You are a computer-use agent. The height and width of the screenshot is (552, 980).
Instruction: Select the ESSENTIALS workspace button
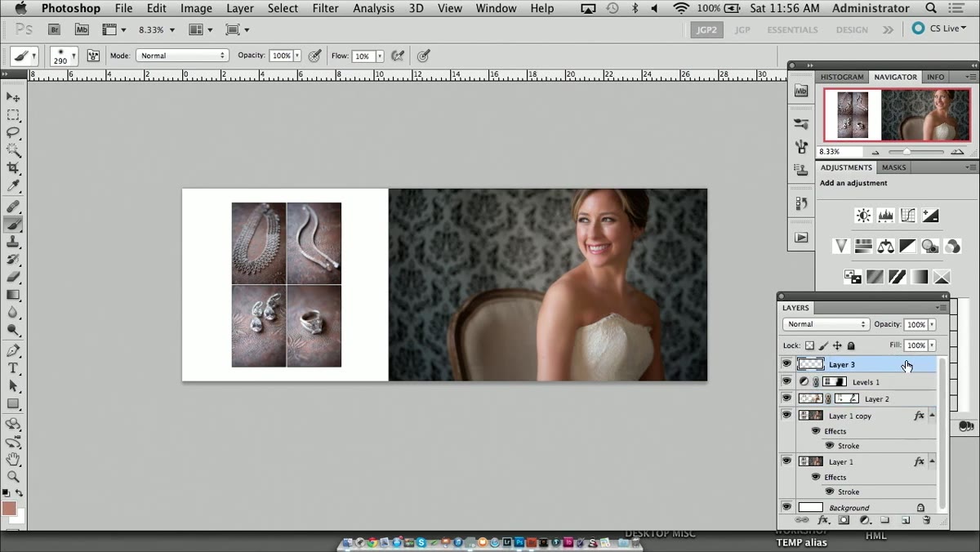[x=792, y=29]
